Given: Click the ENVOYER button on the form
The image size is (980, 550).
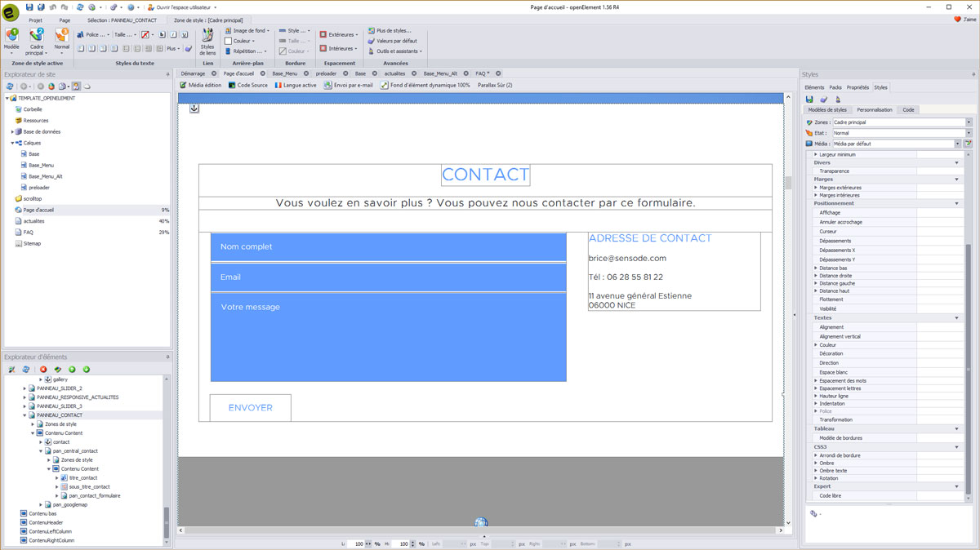Looking at the screenshot, I should click(x=250, y=408).
